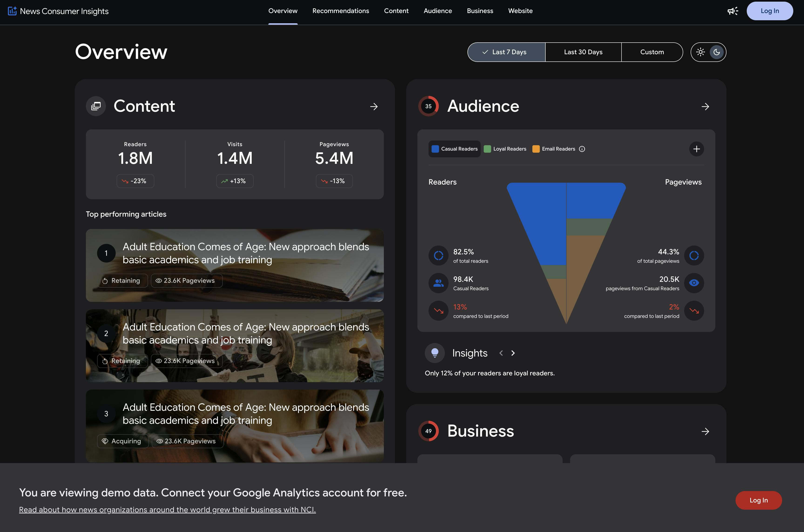Click the 1.8M Readers value
The height and width of the screenshot is (532, 804).
tap(135, 158)
